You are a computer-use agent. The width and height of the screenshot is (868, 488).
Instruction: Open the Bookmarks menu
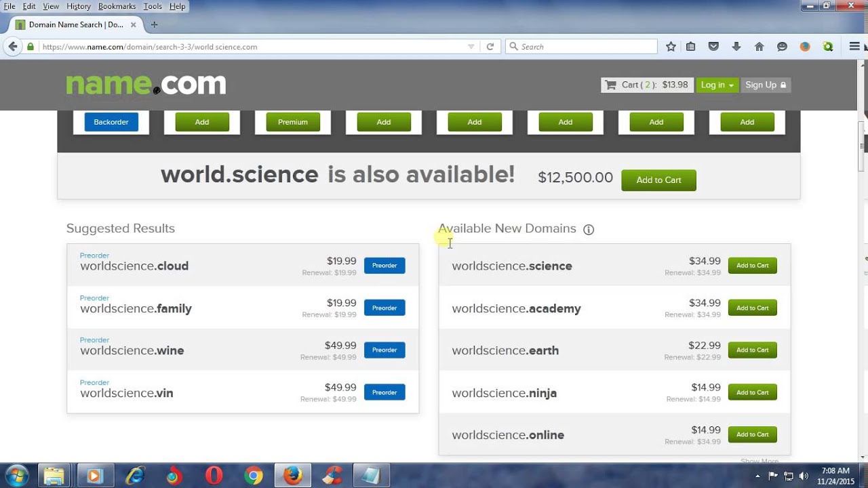(117, 6)
